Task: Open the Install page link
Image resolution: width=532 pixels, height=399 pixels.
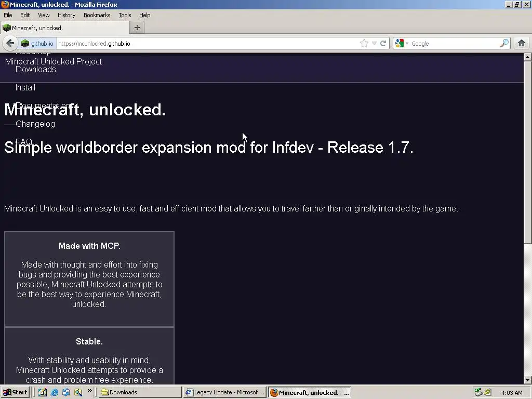Action: tap(25, 87)
